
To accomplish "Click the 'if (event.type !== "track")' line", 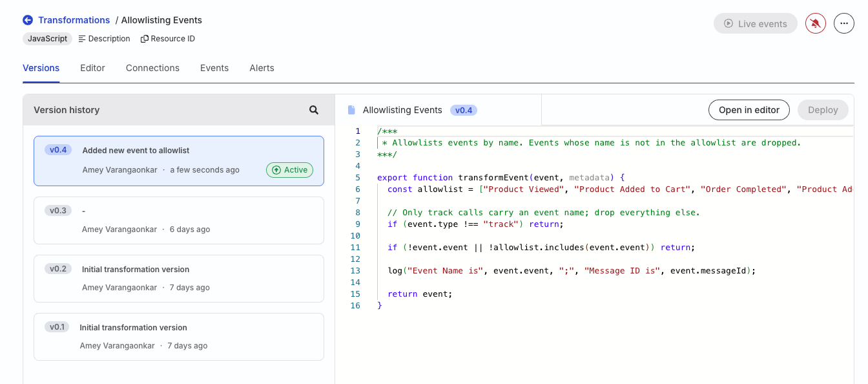I will [x=475, y=224].
